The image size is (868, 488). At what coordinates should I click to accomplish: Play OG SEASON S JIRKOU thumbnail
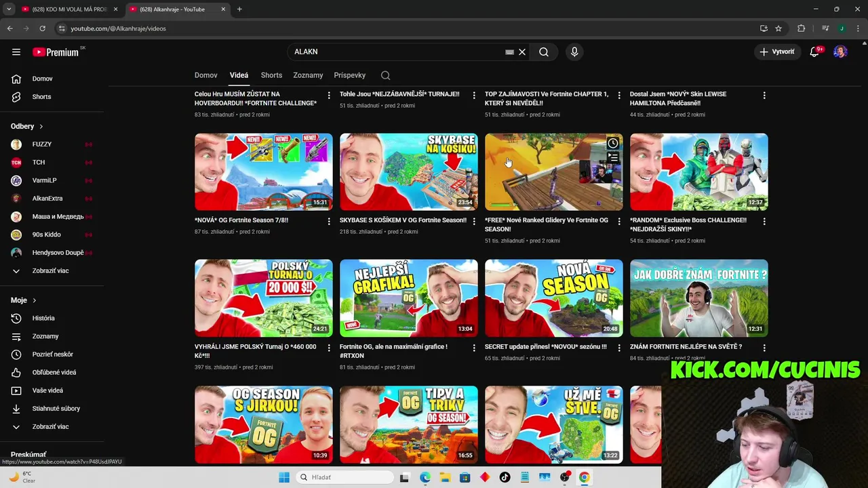click(x=264, y=424)
